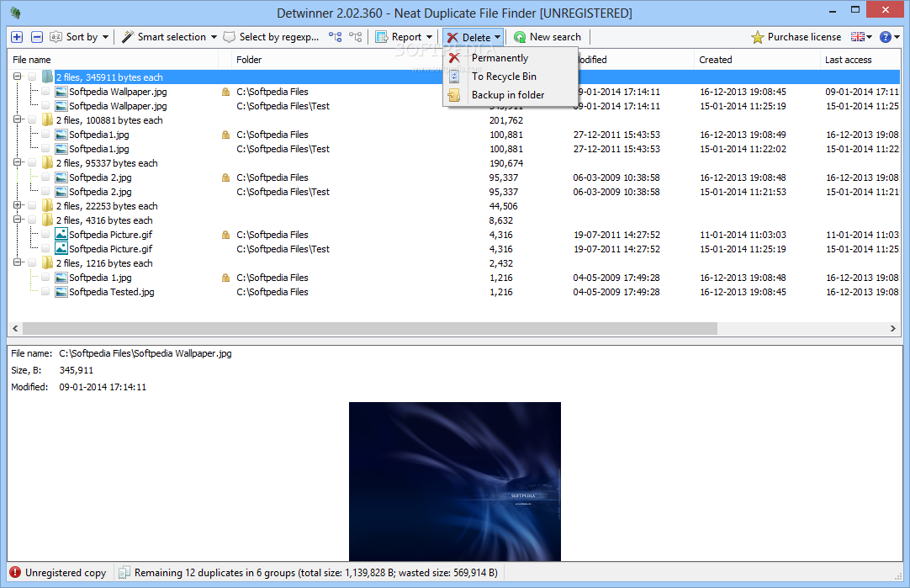Open the Sort by dropdown arrow
This screenshot has height=588, width=910.
click(x=105, y=37)
